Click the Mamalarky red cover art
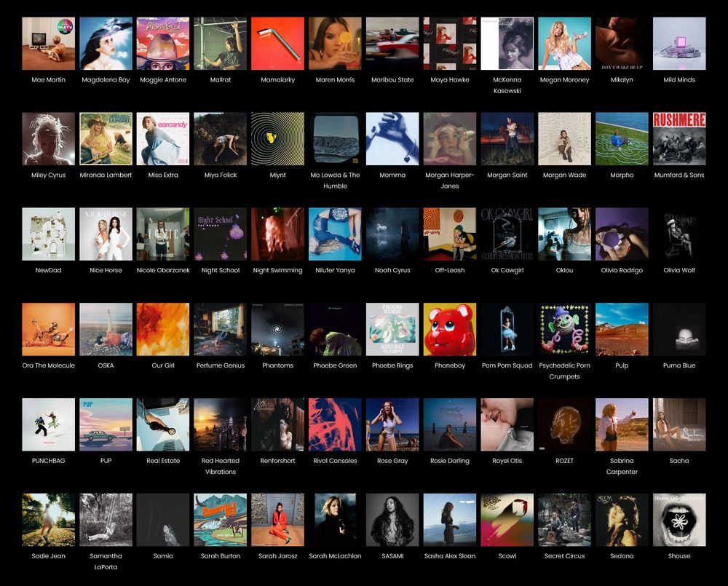 277,44
